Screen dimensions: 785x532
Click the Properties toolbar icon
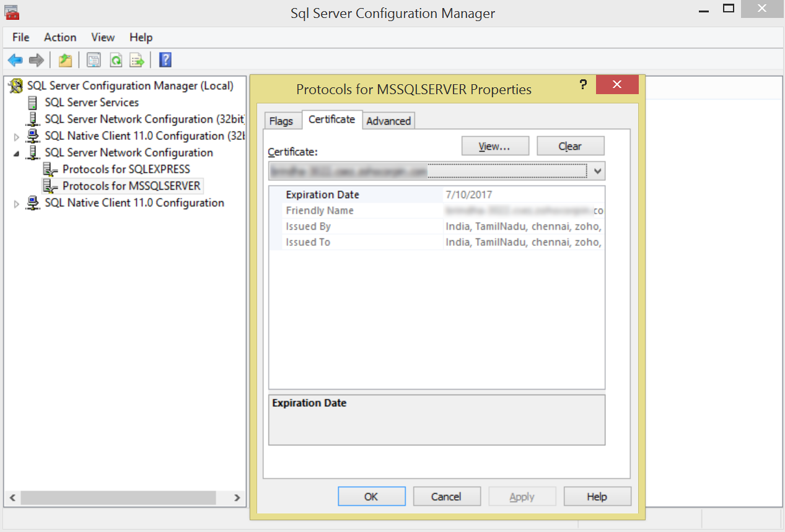(x=94, y=60)
